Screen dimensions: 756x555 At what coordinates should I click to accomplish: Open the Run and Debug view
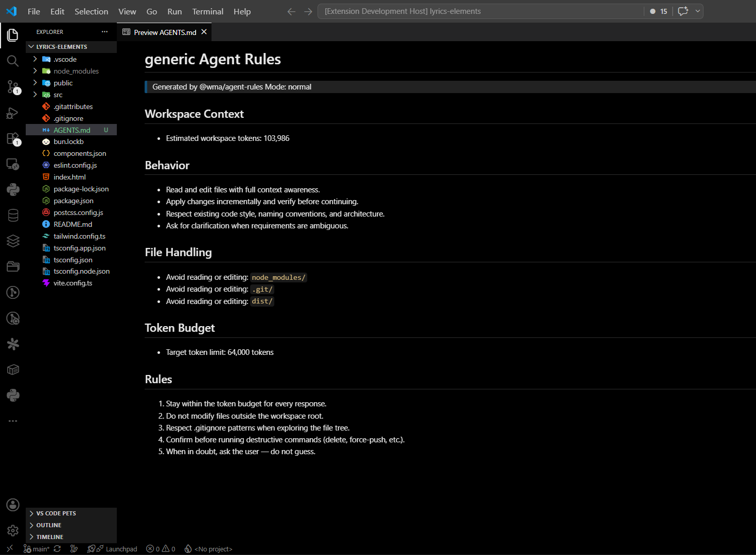pyautogui.click(x=13, y=113)
